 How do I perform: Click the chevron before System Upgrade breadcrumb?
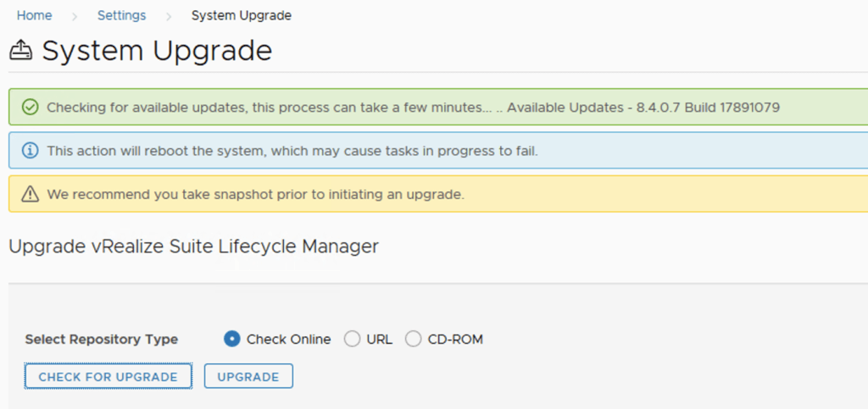(169, 16)
